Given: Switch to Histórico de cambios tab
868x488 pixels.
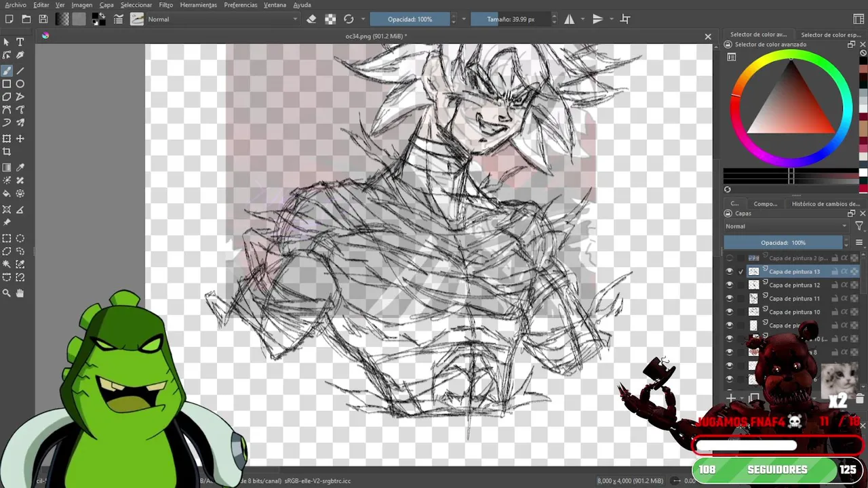Looking at the screenshot, I should point(826,203).
